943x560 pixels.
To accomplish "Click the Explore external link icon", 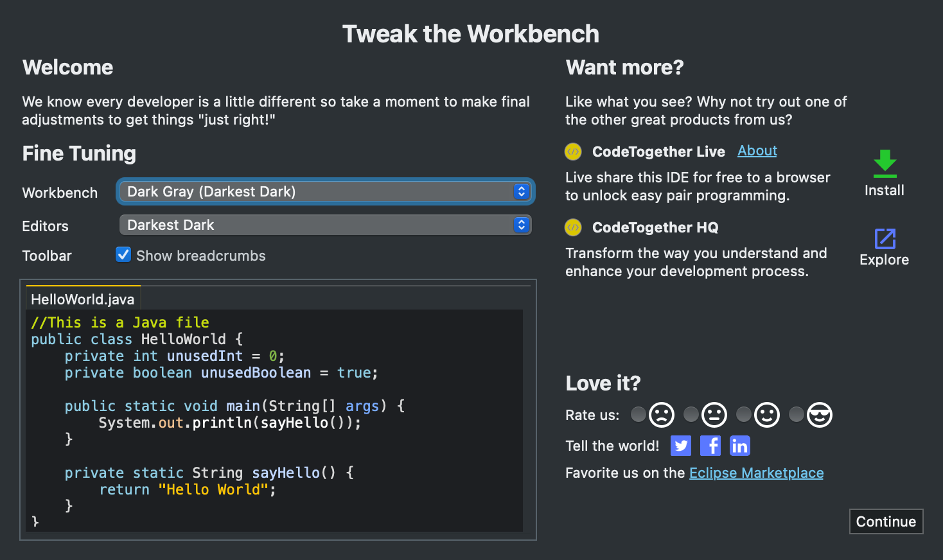I will tap(885, 239).
